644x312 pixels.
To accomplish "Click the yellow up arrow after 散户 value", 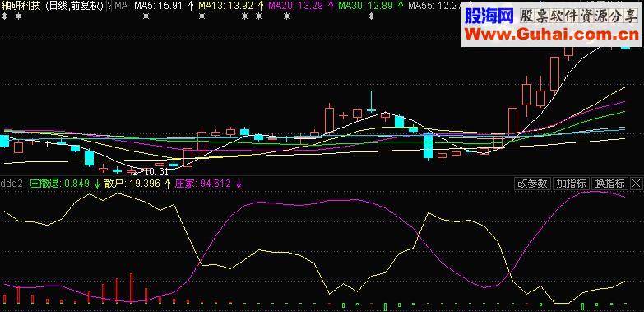I will click(x=168, y=184).
